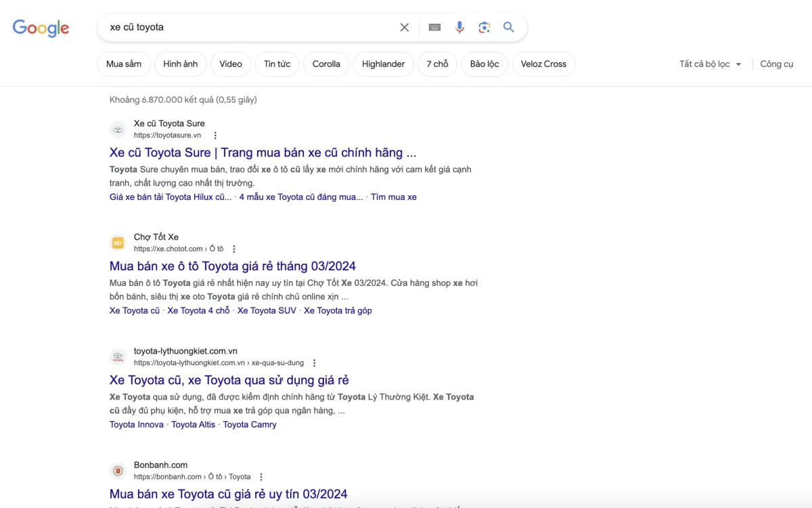Select the Tin tức filter chip
The width and height of the screenshot is (812, 508).
(277, 64)
